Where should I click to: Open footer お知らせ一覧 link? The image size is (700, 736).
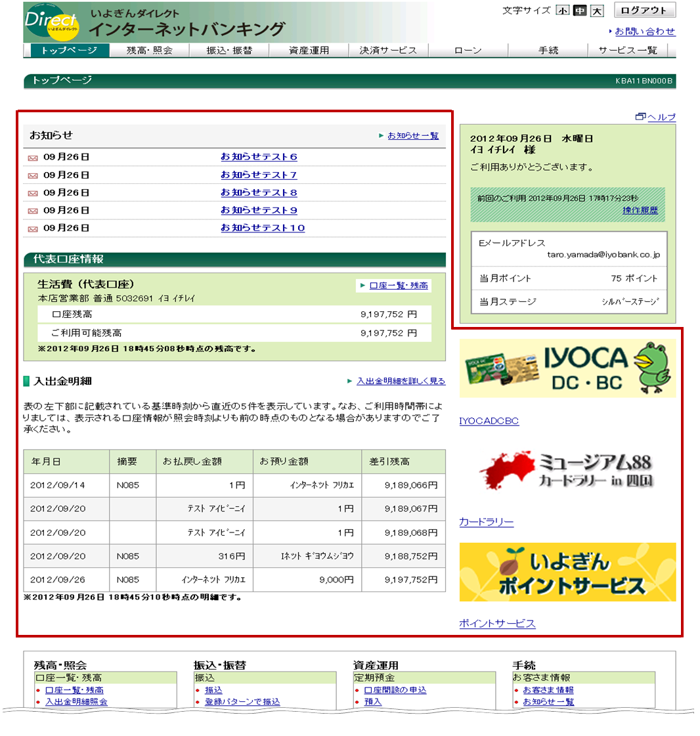point(548,702)
